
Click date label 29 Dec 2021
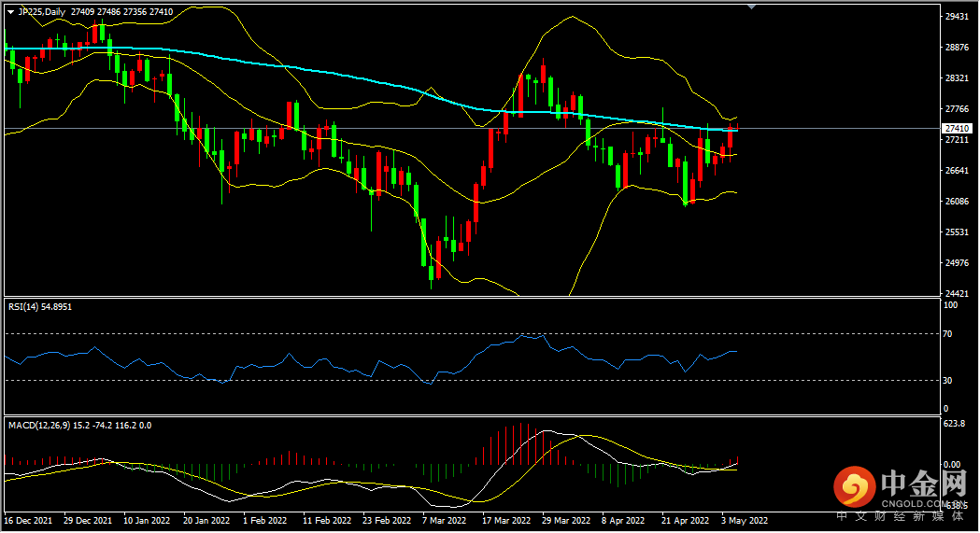coord(88,521)
